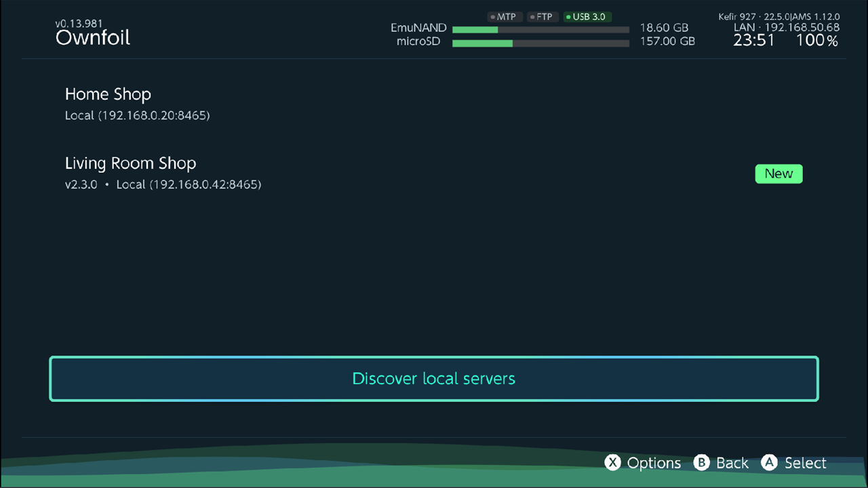Click the 18.60 GB EmuNAND size

coord(664,28)
